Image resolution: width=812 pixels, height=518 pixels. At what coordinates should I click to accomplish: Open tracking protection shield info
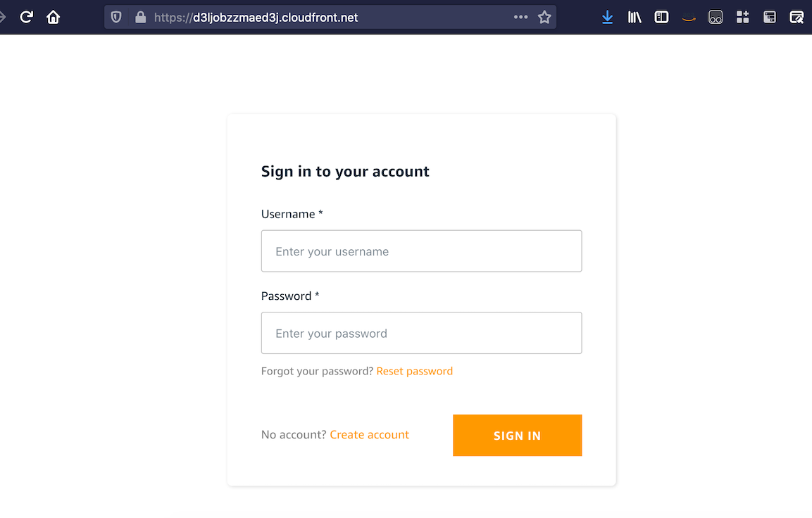point(117,18)
